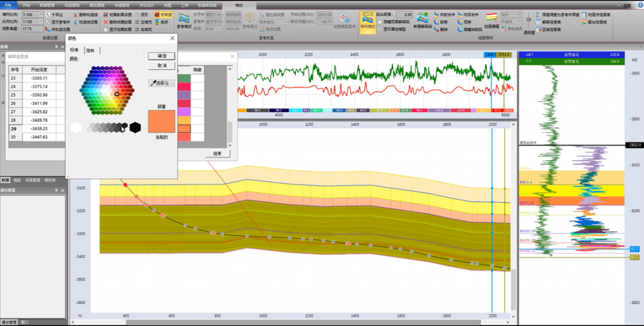
Task: Click 隐藏当前段 hide current segment
Action: [470, 30]
